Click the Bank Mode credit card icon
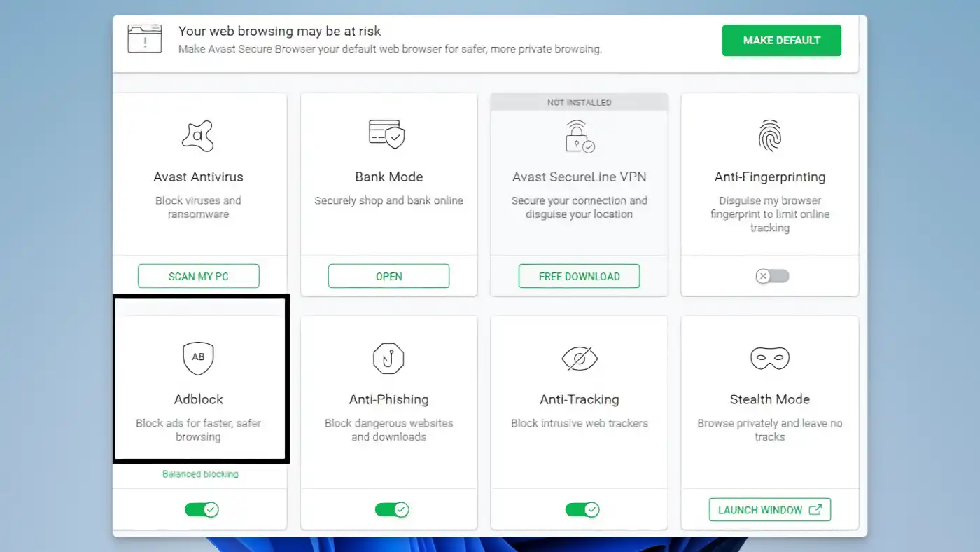Image resolution: width=980 pixels, height=552 pixels. click(x=388, y=135)
